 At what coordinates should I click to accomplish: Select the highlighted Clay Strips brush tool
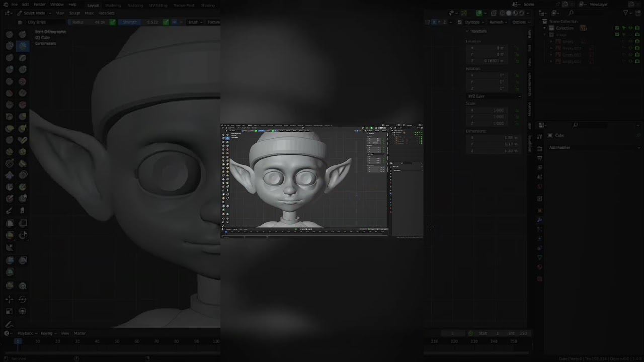coord(23,46)
